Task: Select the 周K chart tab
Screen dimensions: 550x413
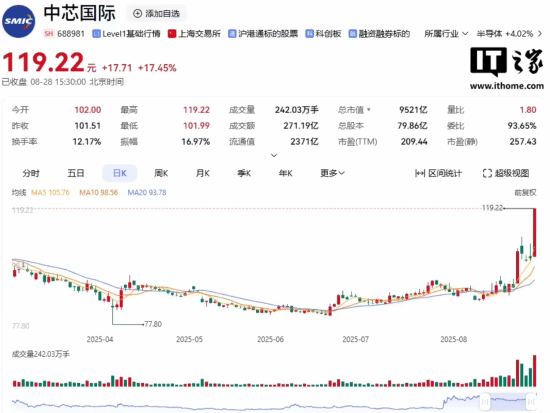Action: (161, 173)
